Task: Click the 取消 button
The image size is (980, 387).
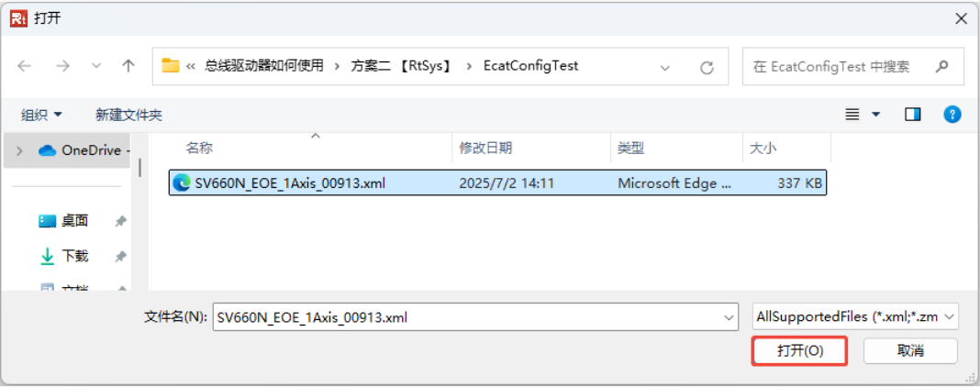Action: (x=910, y=351)
